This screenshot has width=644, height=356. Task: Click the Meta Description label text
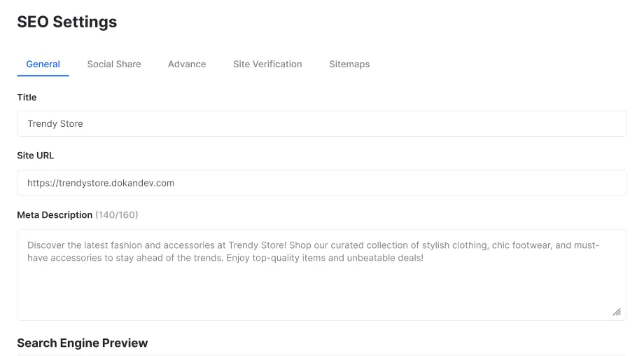pos(55,215)
